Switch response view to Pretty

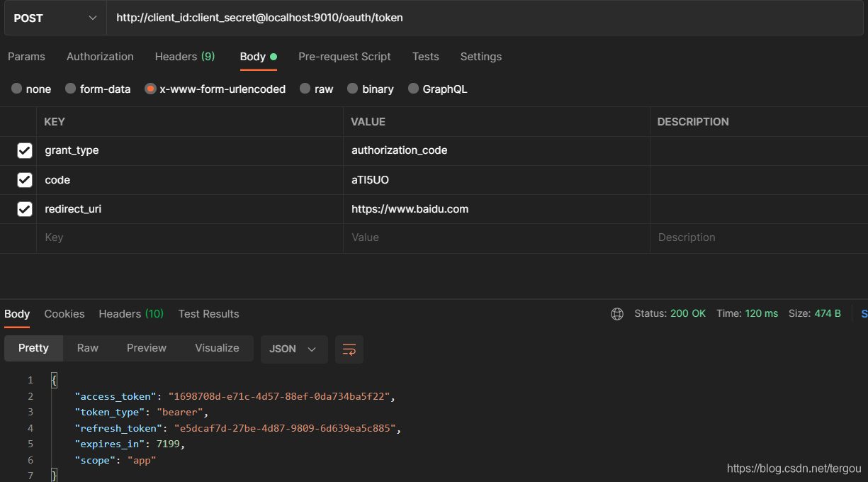[x=33, y=348]
